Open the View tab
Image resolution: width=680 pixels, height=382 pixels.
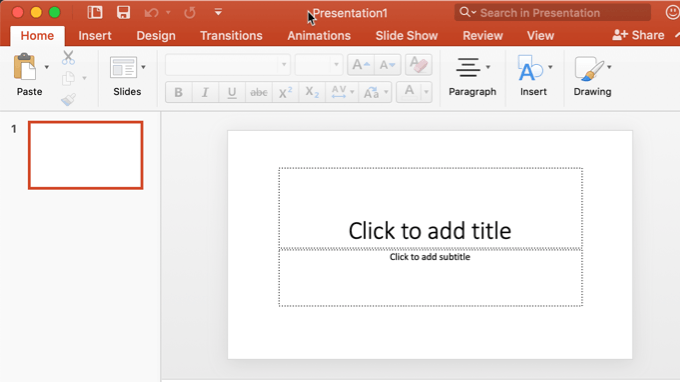pyautogui.click(x=540, y=36)
